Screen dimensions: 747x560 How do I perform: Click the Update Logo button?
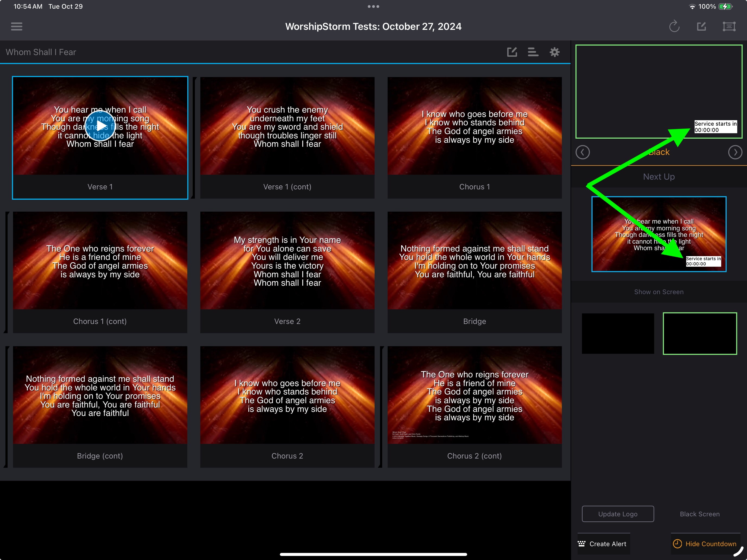coord(618,514)
